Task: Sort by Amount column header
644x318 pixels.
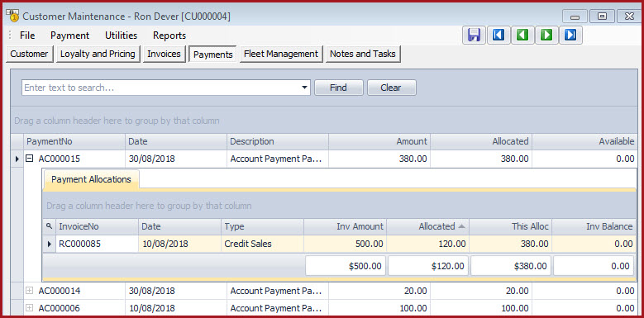Action: [379, 141]
